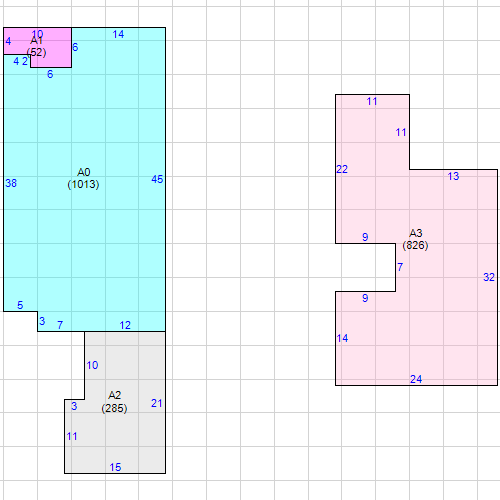The height and width of the screenshot is (500, 500).
Task: Click the 7 dimension on A0's bottom edge
Action: pyautogui.click(x=60, y=325)
